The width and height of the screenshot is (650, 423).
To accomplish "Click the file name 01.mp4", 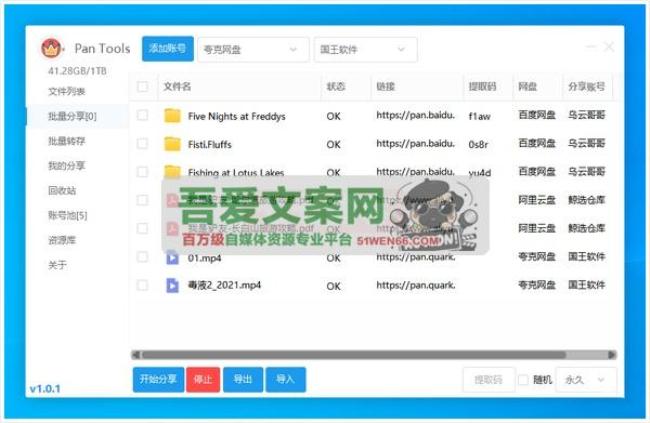I will pos(204,258).
